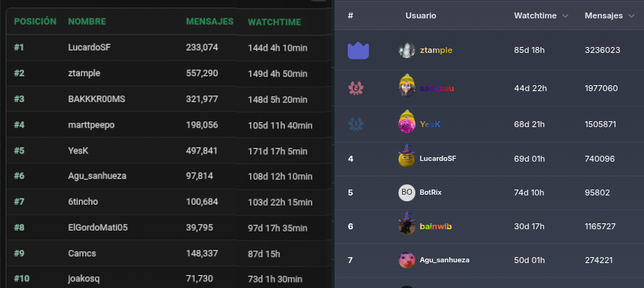Click LucardoSF's yellow emoji avatar
Image resolution: width=644 pixels, height=288 pixels.
coord(407,156)
